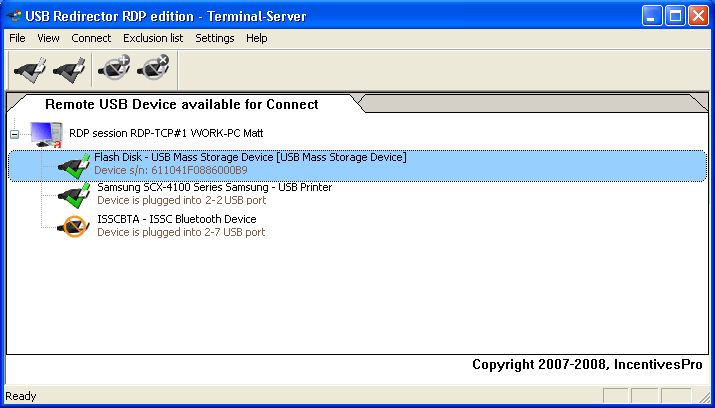This screenshot has width=715, height=408.
Task: Select the Flash Disk USB Mass Storage Device entry
Action: coord(358,165)
